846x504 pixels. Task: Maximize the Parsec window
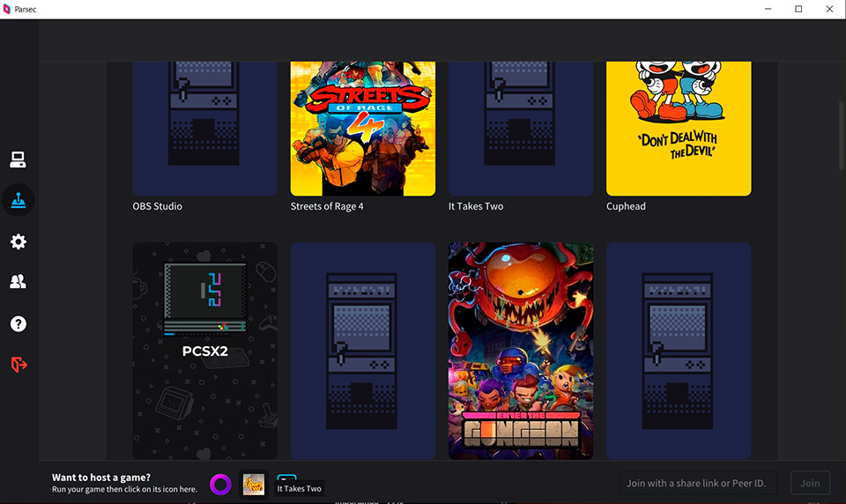click(798, 9)
